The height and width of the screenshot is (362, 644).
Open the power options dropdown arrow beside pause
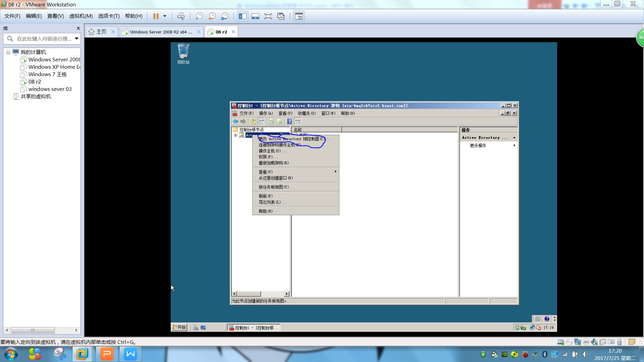coord(165,16)
